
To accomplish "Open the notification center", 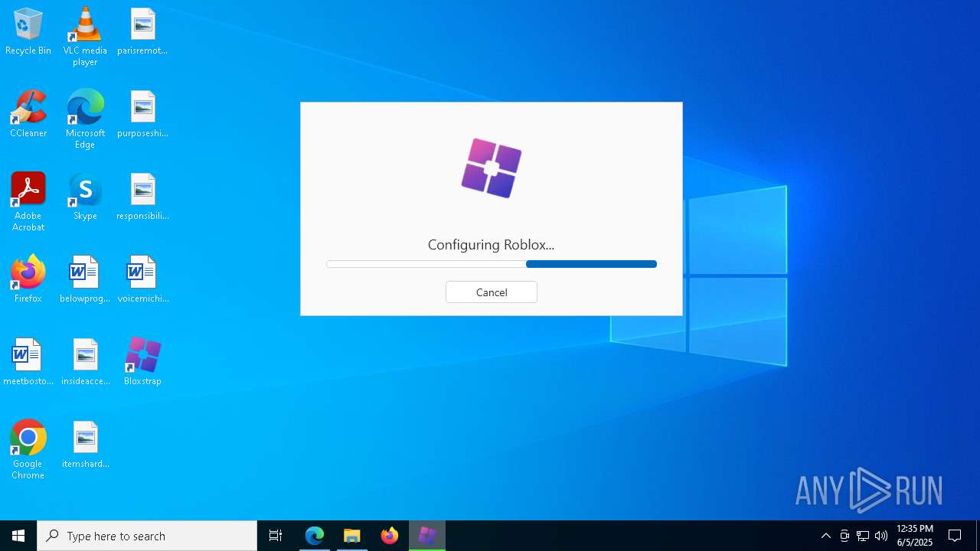I will (x=955, y=536).
